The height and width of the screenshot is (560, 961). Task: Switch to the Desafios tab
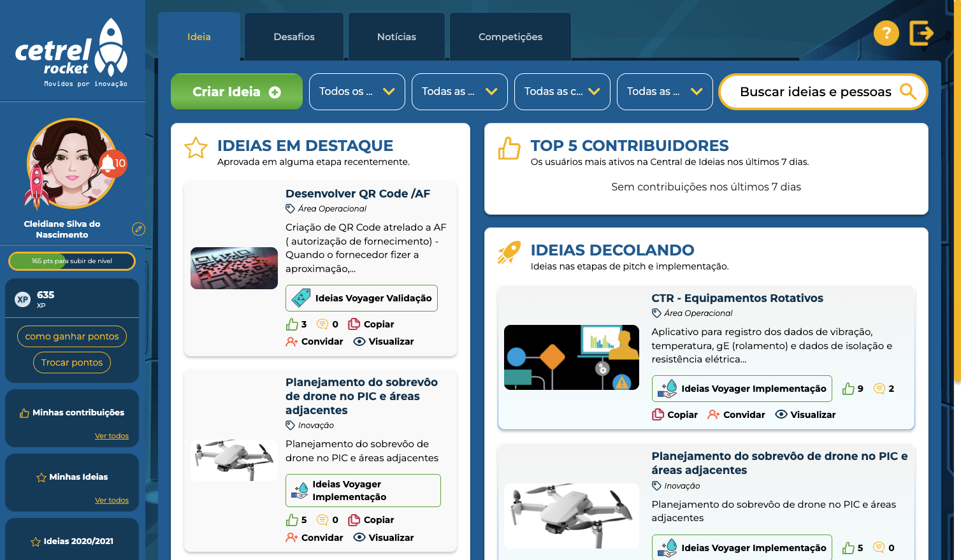click(x=294, y=37)
